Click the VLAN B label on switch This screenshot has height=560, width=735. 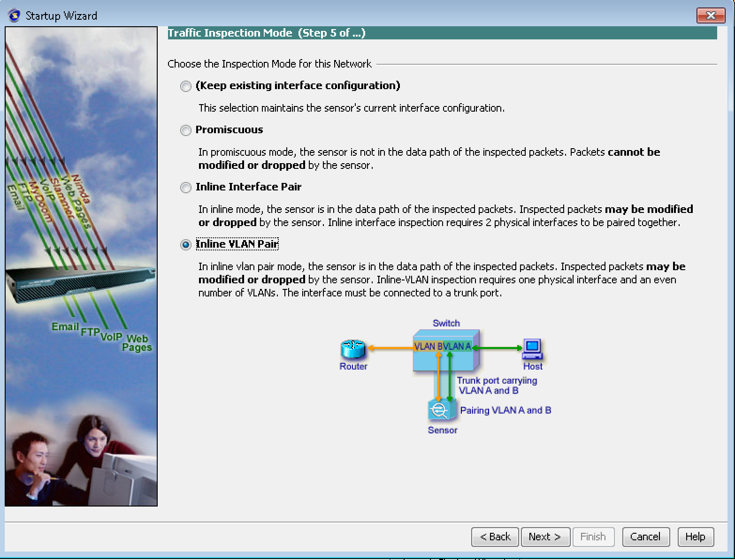point(428,347)
